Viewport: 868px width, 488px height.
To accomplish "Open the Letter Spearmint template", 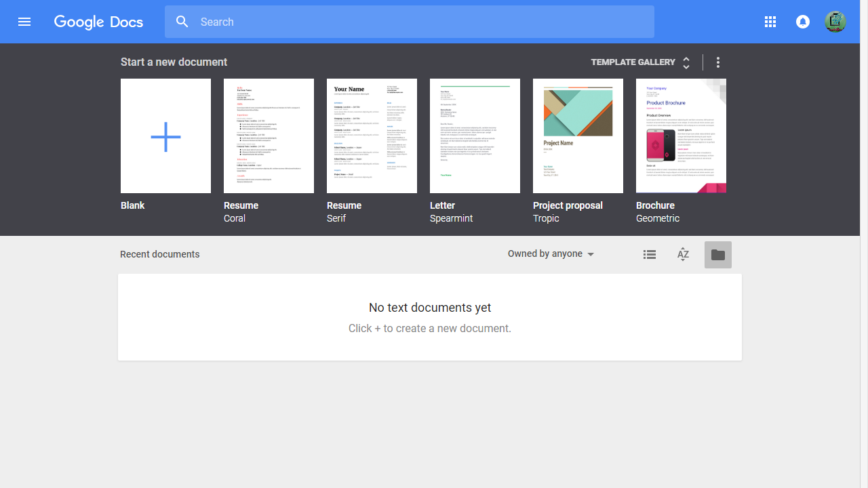I will 475,136.
